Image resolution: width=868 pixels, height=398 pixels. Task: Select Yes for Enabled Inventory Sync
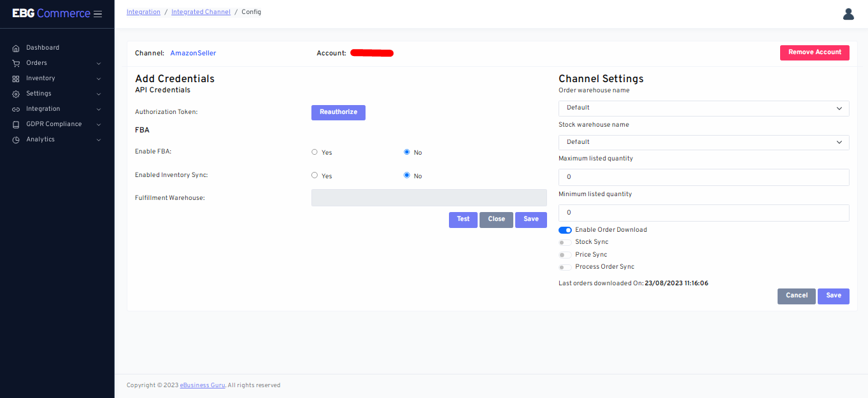pyautogui.click(x=315, y=175)
